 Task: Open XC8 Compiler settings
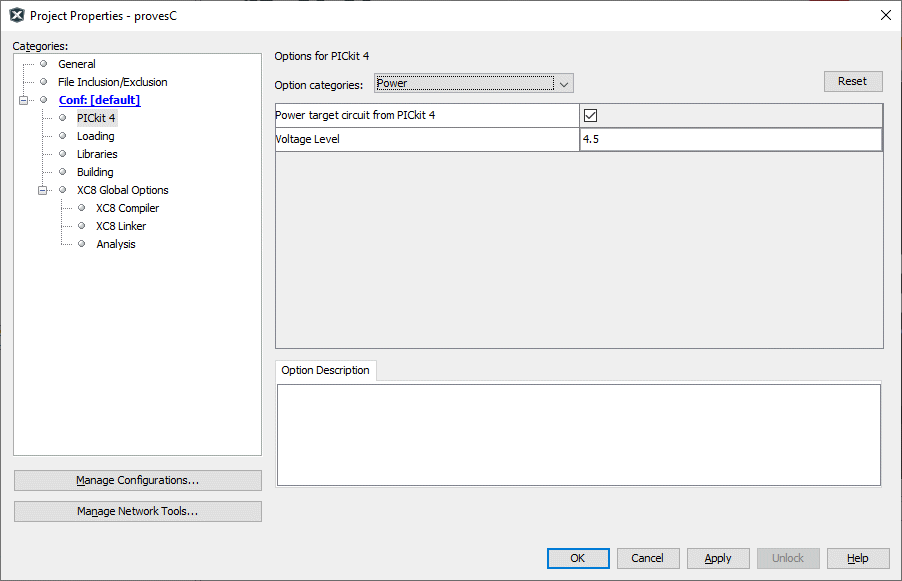tap(127, 208)
